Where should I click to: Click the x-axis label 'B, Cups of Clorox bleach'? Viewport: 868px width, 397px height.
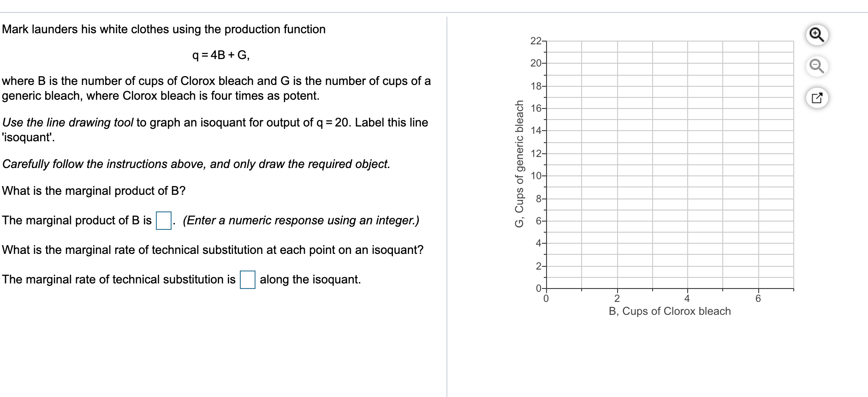coord(669,312)
